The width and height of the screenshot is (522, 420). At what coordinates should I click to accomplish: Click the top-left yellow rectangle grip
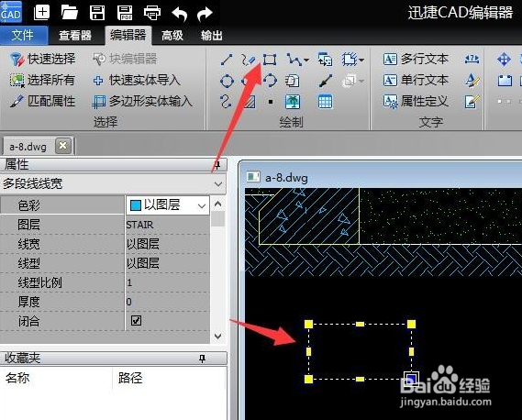pos(308,324)
